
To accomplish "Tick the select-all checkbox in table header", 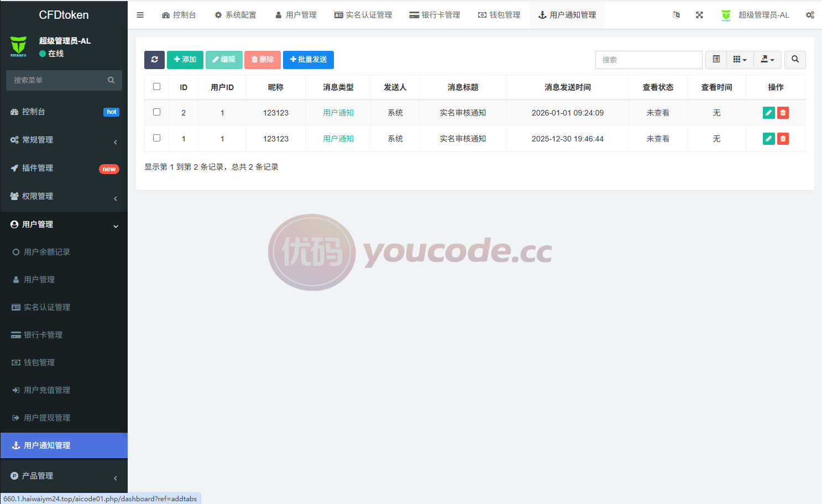I will [x=156, y=87].
